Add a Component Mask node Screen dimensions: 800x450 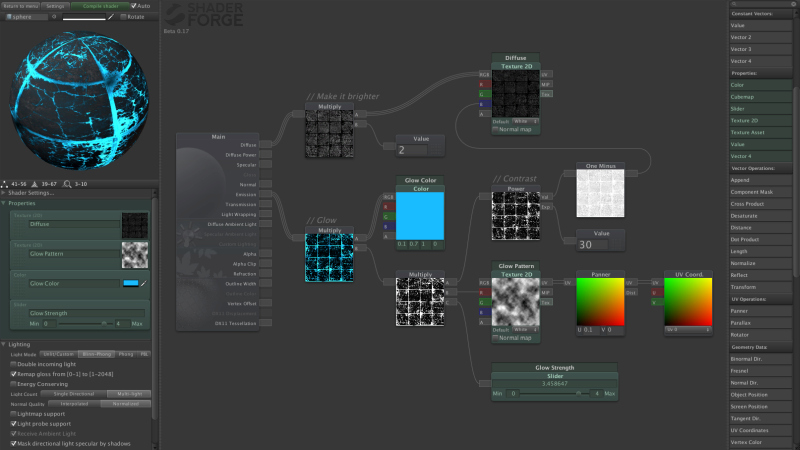tap(760, 192)
